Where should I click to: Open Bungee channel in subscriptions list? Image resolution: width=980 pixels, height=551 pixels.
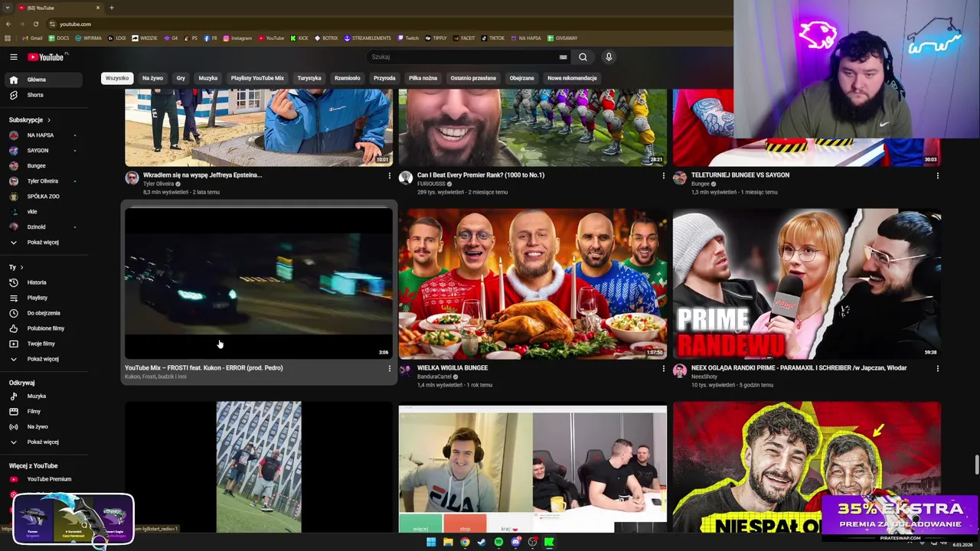(44, 165)
